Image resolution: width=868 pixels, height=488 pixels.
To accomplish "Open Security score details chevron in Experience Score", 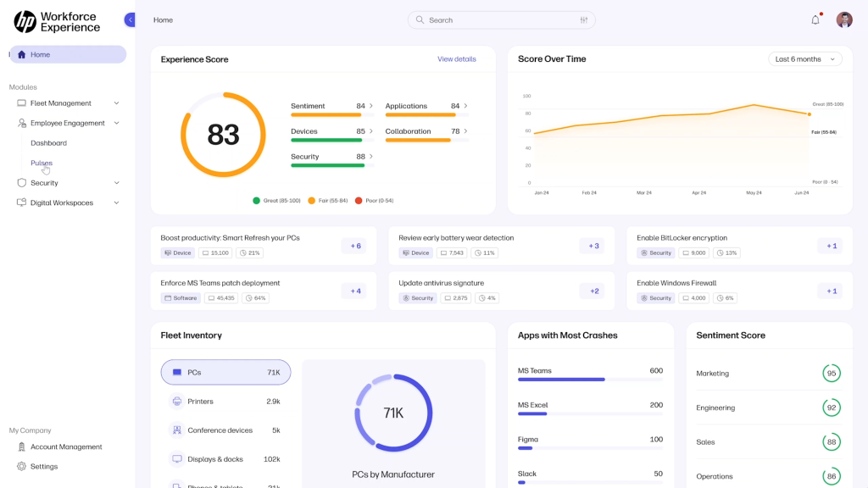I will pyautogui.click(x=371, y=157).
